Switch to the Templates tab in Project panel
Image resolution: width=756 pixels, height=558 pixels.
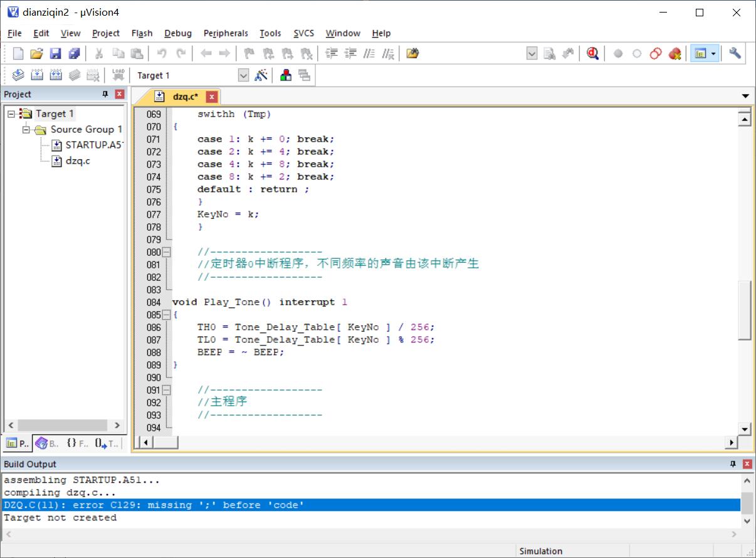[x=107, y=443]
